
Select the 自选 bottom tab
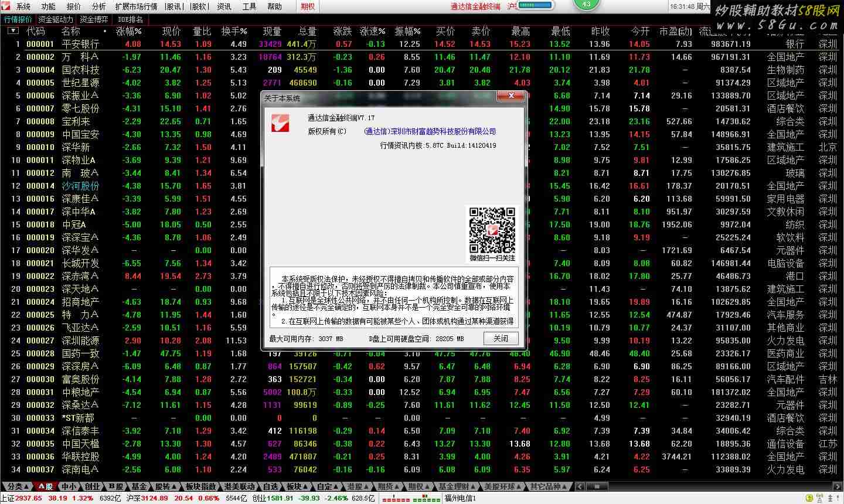pos(270,486)
